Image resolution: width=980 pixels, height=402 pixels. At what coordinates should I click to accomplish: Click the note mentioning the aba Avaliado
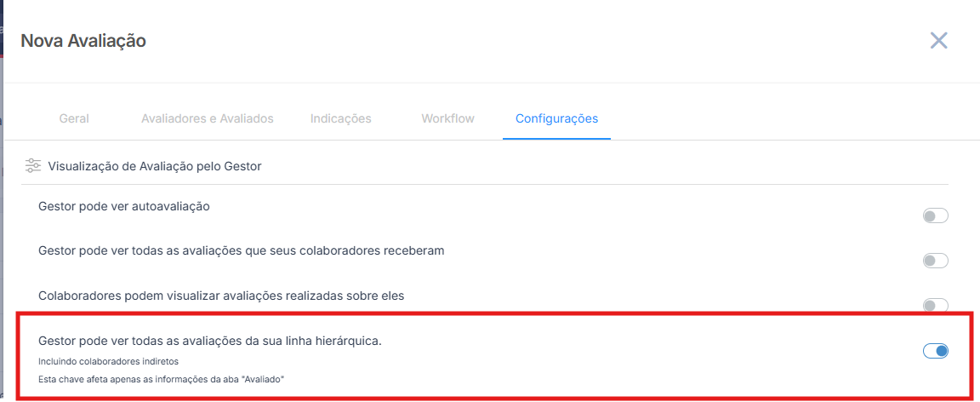161,379
